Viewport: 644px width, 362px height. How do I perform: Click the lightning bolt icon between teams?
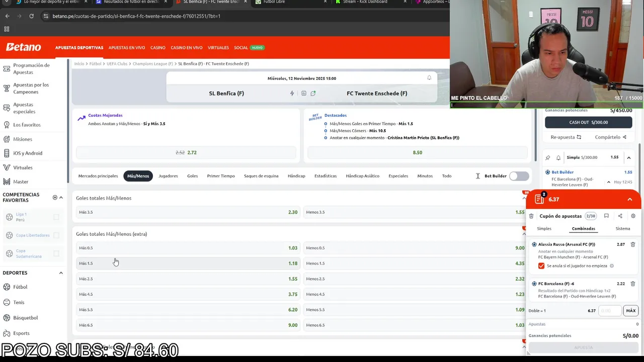coord(292,93)
